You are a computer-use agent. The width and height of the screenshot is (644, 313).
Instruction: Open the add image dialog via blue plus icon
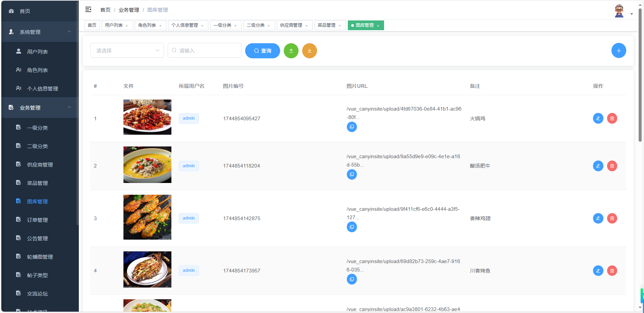pos(619,50)
